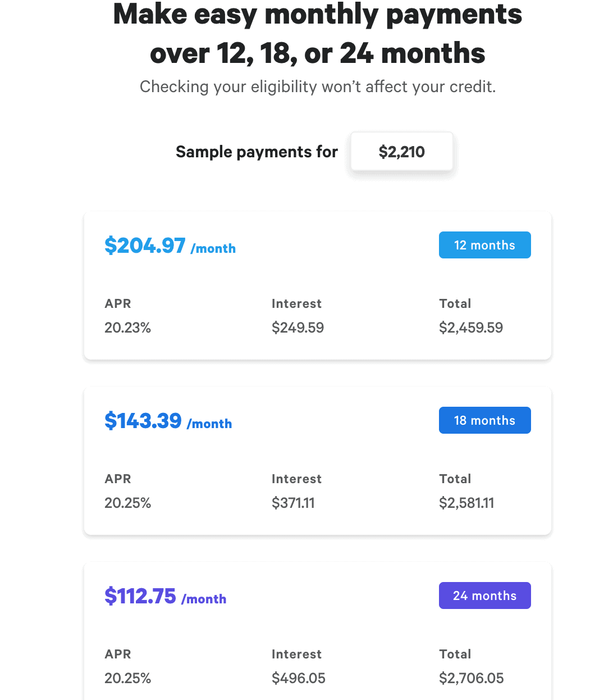Viewport: 613px width, 700px height.
Task: Click the $143.39 per month amount
Action: pos(143,421)
